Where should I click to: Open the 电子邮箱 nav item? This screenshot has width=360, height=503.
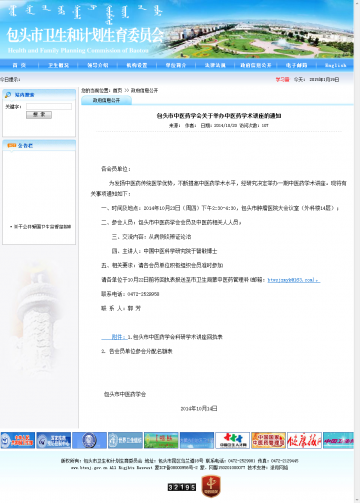click(296, 65)
